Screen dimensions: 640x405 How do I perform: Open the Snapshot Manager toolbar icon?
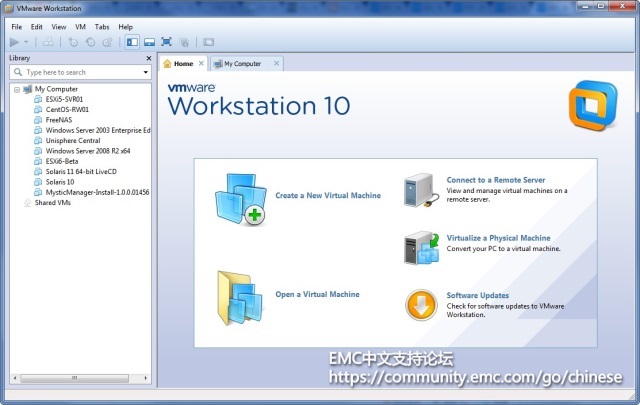(x=107, y=42)
